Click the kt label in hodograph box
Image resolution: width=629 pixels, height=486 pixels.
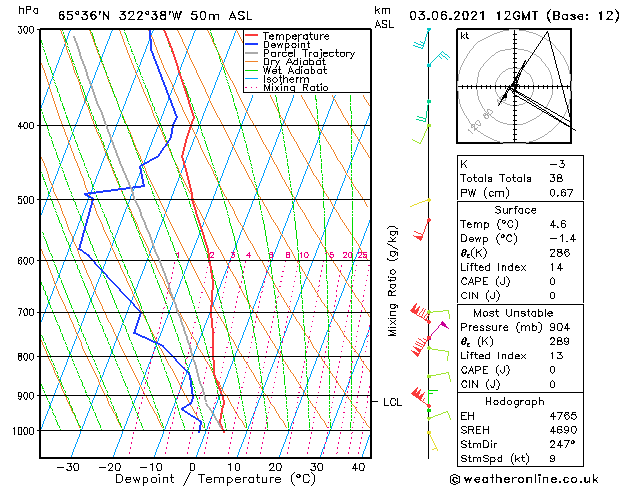465,36
